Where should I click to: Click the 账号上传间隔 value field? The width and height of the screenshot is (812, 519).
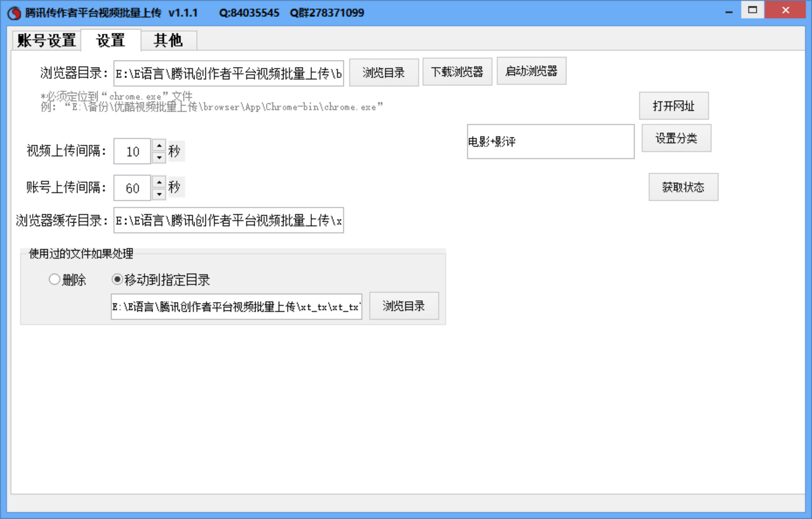[132, 188]
